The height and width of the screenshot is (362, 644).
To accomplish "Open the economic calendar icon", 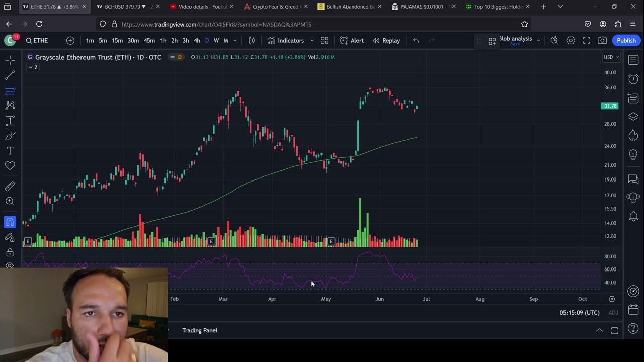I will point(633,310).
